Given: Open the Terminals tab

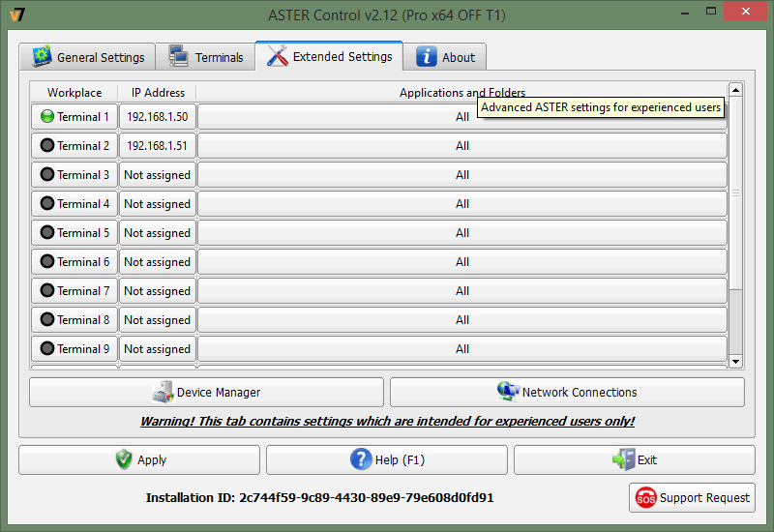Looking at the screenshot, I should tap(205, 57).
